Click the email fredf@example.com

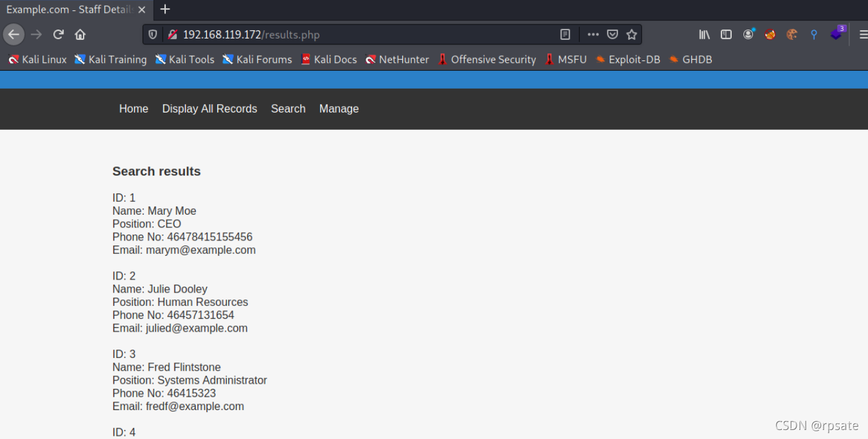pos(195,406)
